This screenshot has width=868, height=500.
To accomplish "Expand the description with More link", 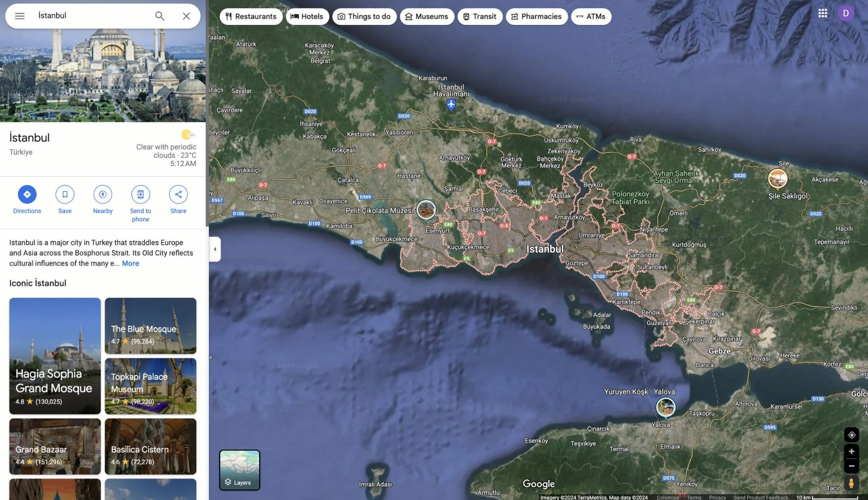I will 130,263.
